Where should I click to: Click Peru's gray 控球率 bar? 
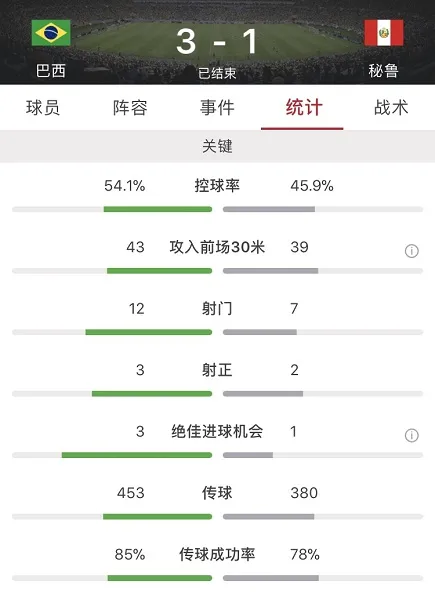coord(269,209)
